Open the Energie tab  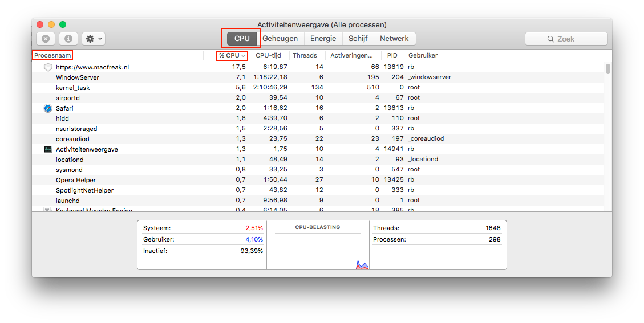pyautogui.click(x=323, y=39)
